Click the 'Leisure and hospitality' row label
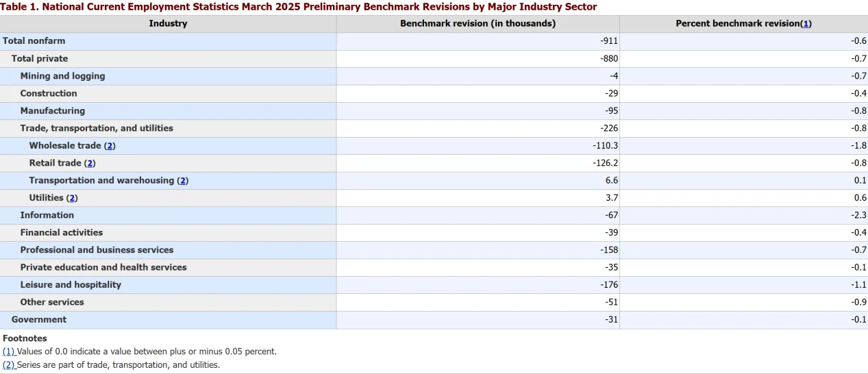 [x=71, y=285]
